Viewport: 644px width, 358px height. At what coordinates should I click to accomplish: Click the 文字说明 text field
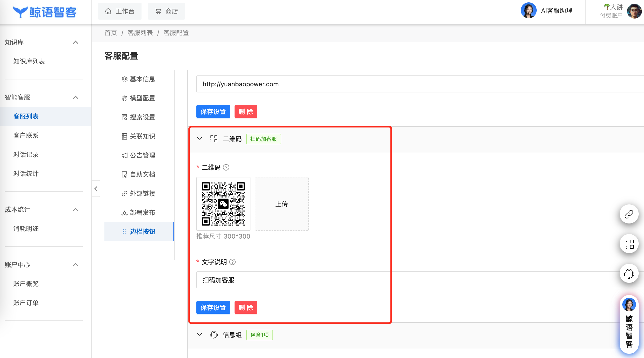(x=420, y=280)
